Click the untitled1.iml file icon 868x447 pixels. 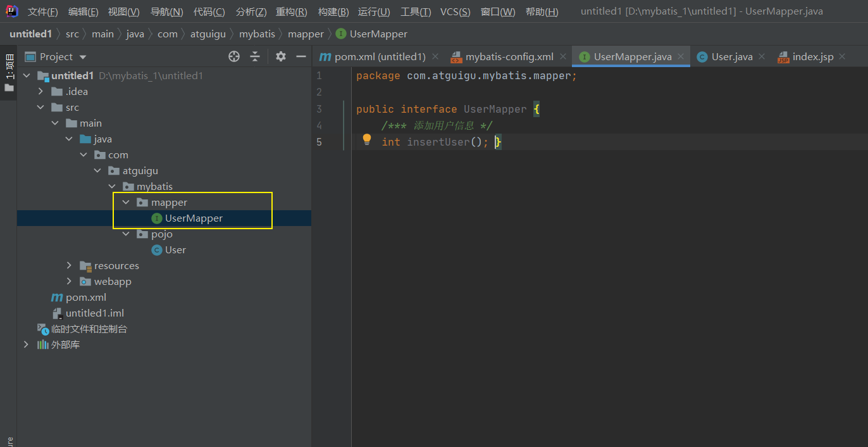click(57, 313)
